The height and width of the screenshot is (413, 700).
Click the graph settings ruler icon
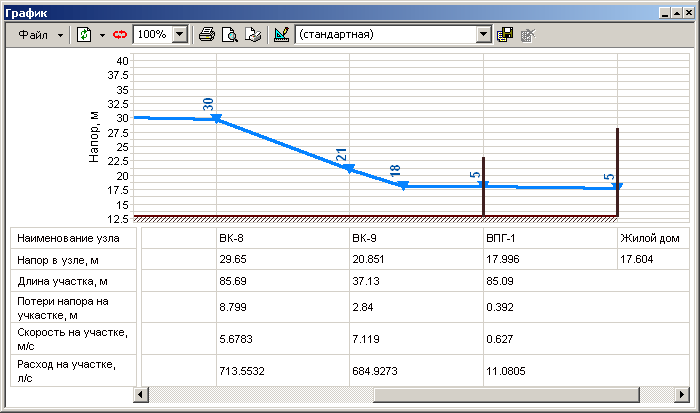click(x=281, y=34)
